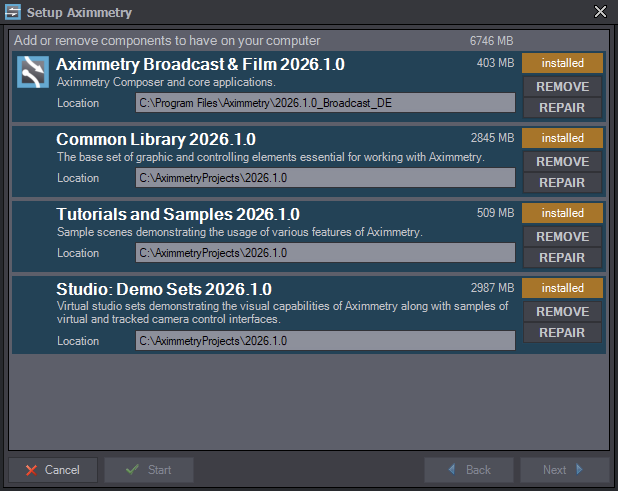Image resolution: width=618 pixels, height=491 pixels.
Task: Click the Common Library location path field
Action: pyautogui.click(x=325, y=178)
